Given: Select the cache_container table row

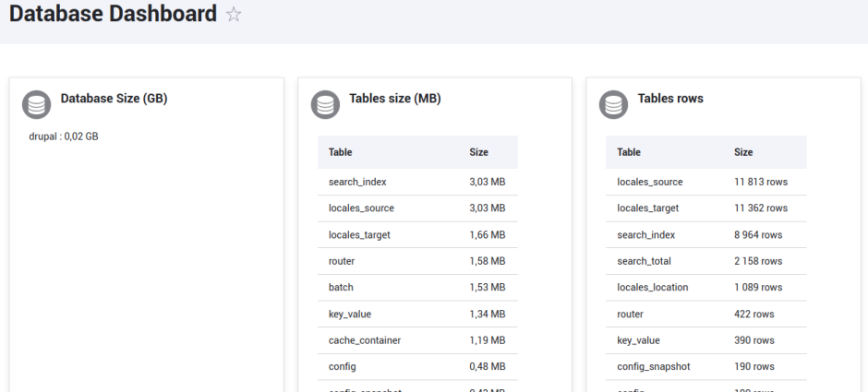Looking at the screenshot, I should 417,340.
